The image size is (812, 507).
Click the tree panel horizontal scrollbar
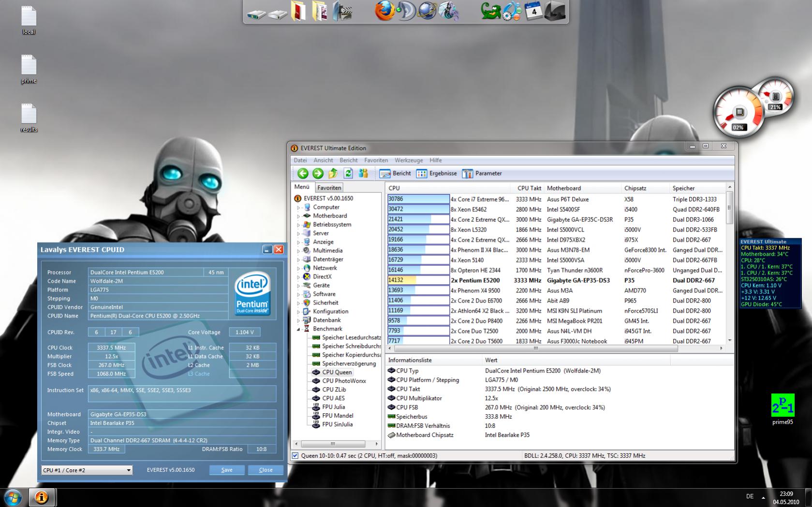pyautogui.click(x=336, y=444)
